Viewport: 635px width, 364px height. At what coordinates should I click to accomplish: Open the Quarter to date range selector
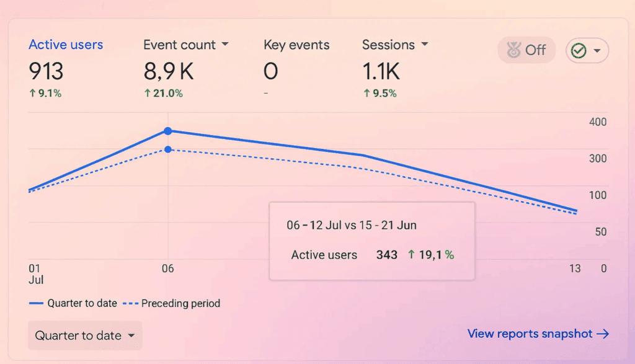(85, 335)
